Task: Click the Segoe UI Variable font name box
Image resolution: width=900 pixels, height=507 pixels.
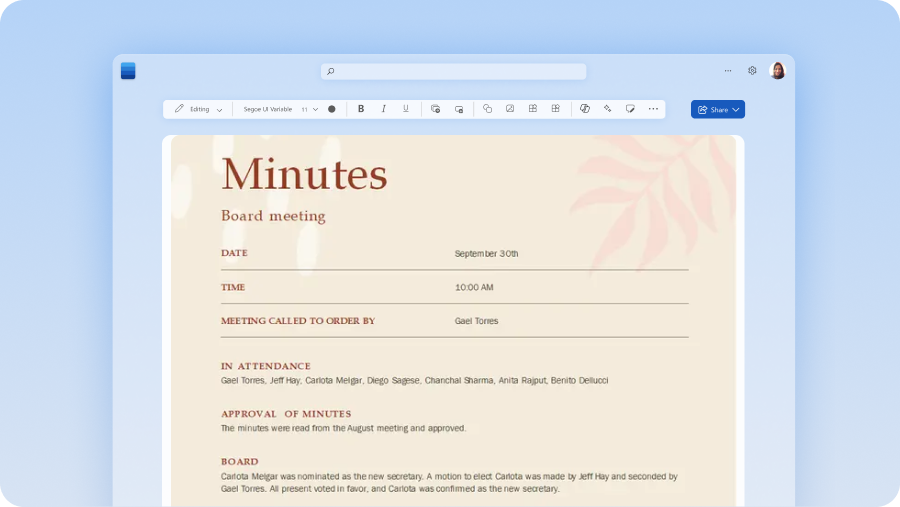Action: [x=267, y=109]
